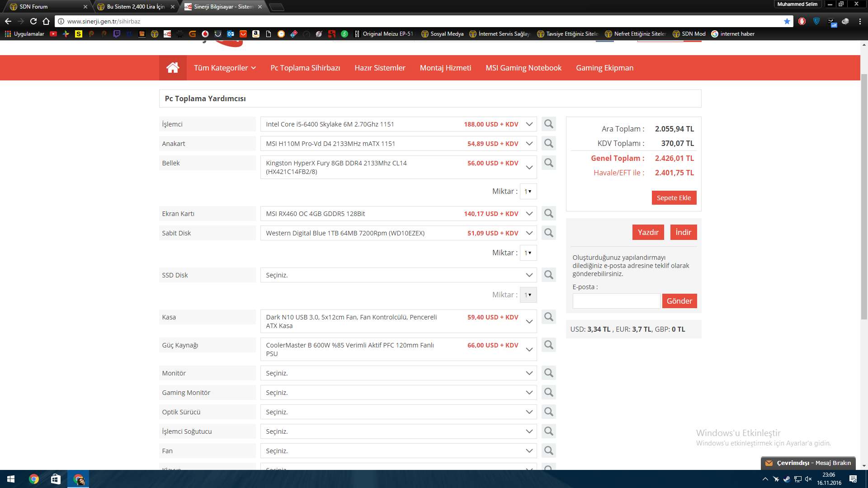Image resolution: width=868 pixels, height=488 pixels.
Task: Switch to Bu Sistem 2,400 Lira İçin tab
Action: tap(136, 7)
